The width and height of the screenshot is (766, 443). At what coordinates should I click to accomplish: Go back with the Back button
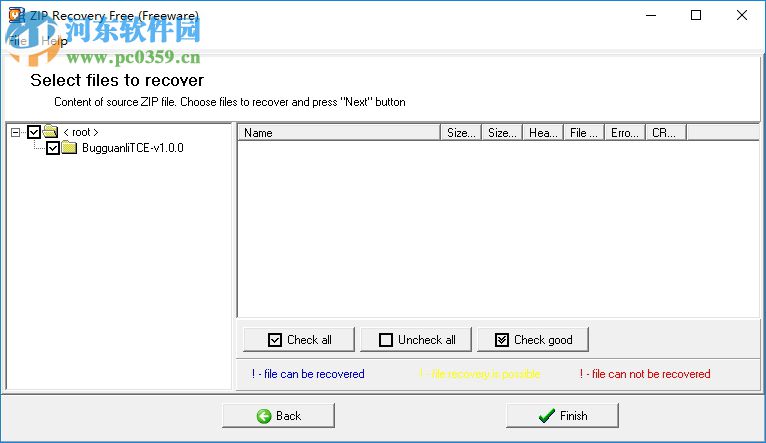pyautogui.click(x=278, y=416)
